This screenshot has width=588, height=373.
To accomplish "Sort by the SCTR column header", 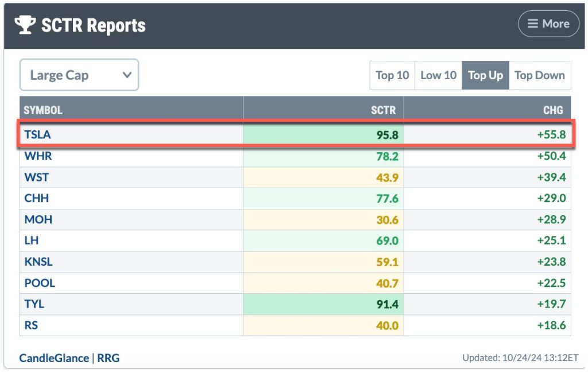I will pos(383,110).
